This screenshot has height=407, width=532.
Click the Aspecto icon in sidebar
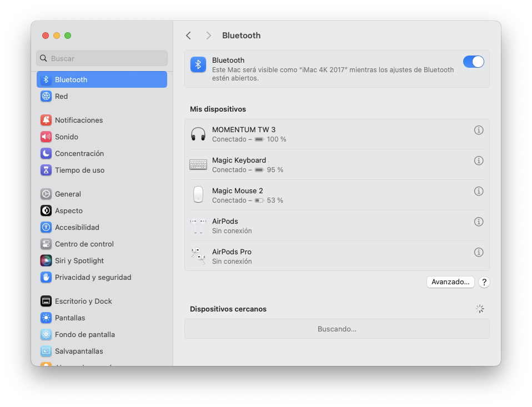pos(46,210)
